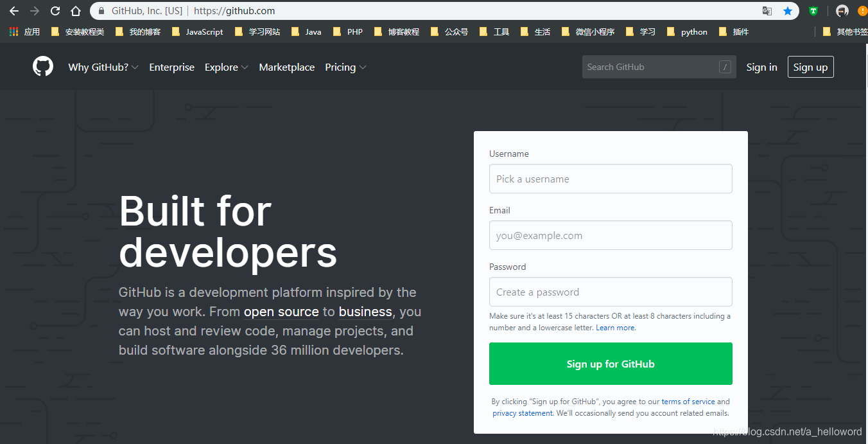Open the python bookmark folder
This screenshot has height=444, width=868.
(x=687, y=31)
